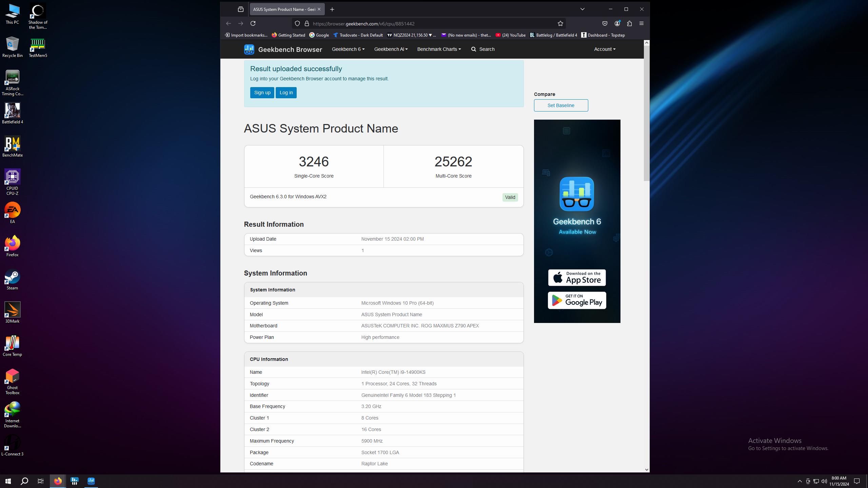
Task: Open Getting Started bookmark
Action: (x=288, y=35)
